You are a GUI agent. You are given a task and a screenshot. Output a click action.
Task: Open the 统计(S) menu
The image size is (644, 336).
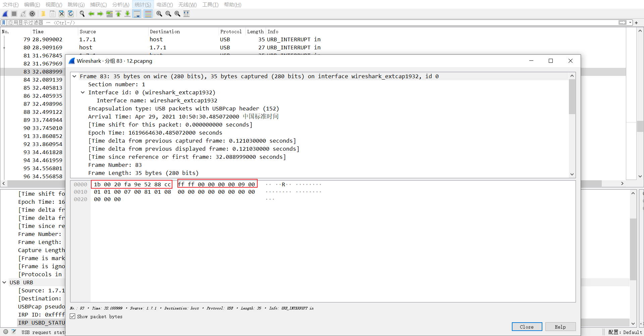tap(143, 4)
